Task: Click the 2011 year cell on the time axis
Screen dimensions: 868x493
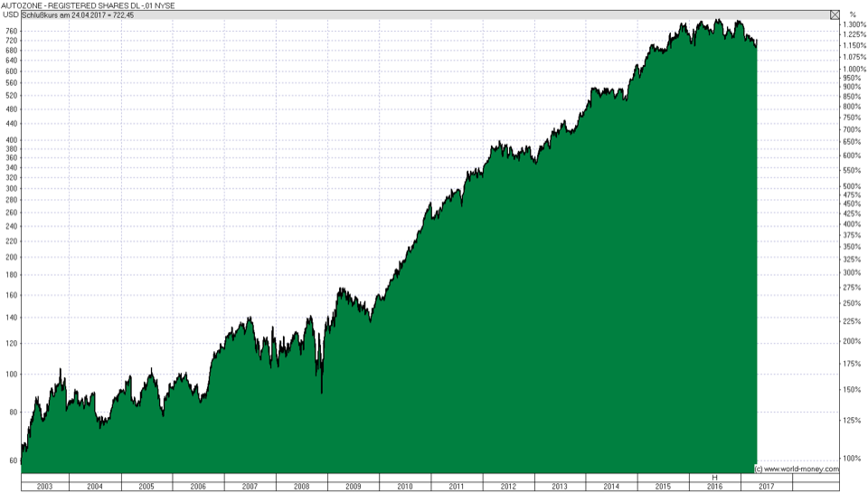Action: (457, 487)
